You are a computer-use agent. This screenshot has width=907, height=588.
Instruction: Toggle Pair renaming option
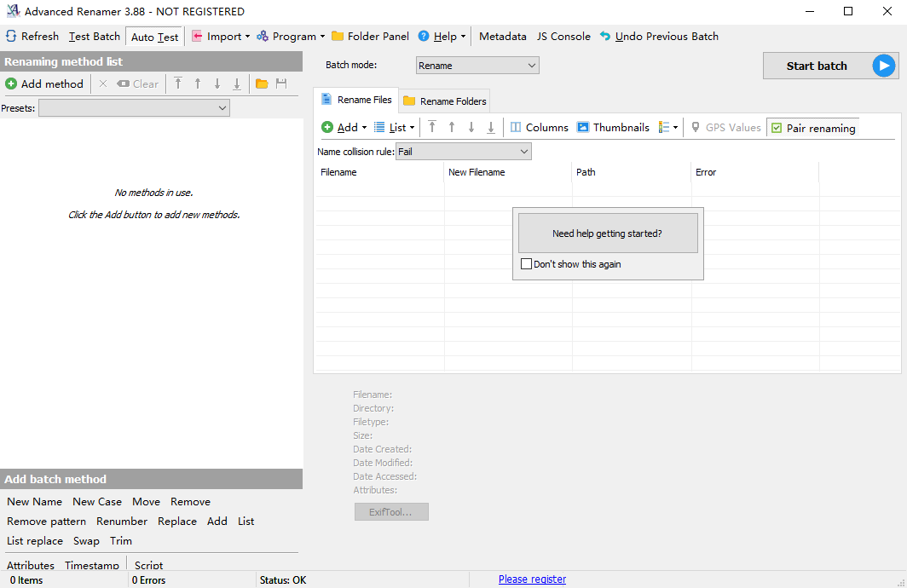tap(812, 128)
